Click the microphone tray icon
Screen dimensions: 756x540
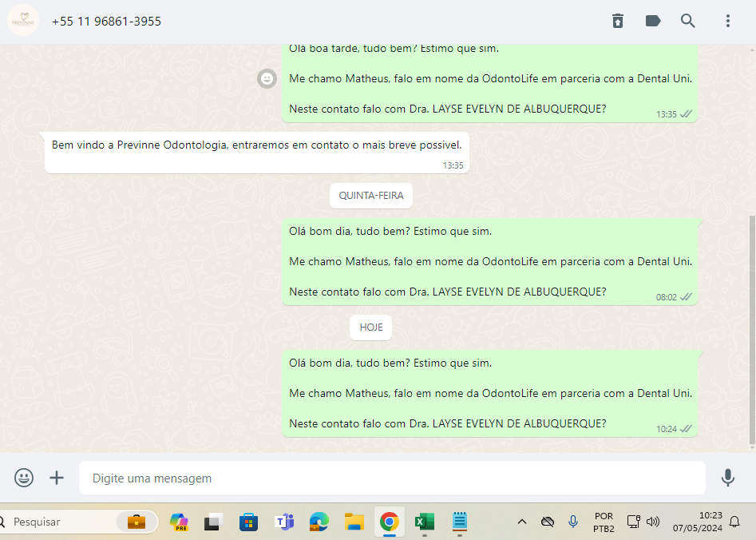pyautogui.click(x=572, y=522)
